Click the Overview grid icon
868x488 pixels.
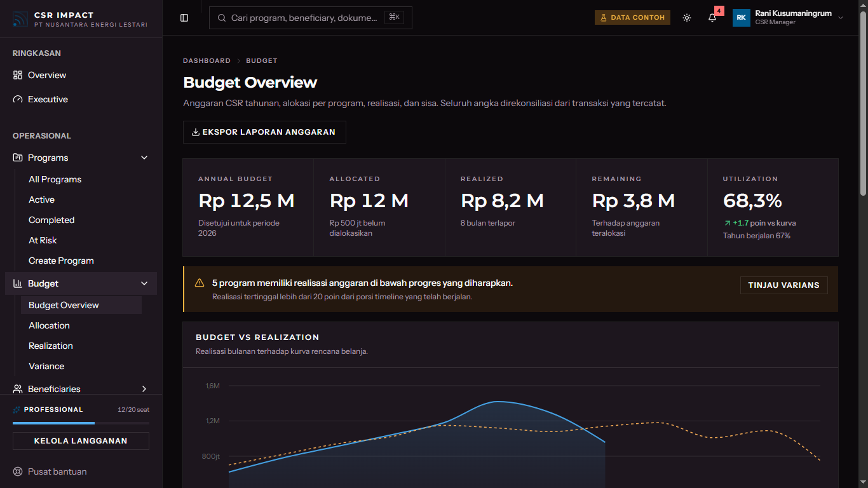click(x=18, y=75)
